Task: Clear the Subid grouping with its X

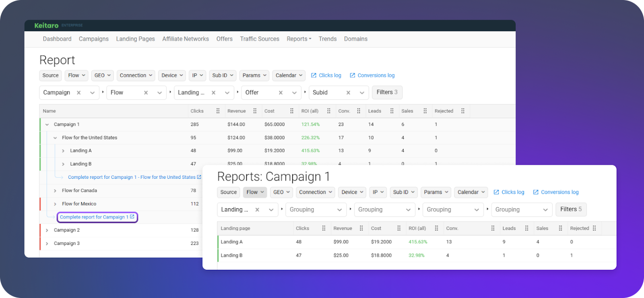Action: 349,93
